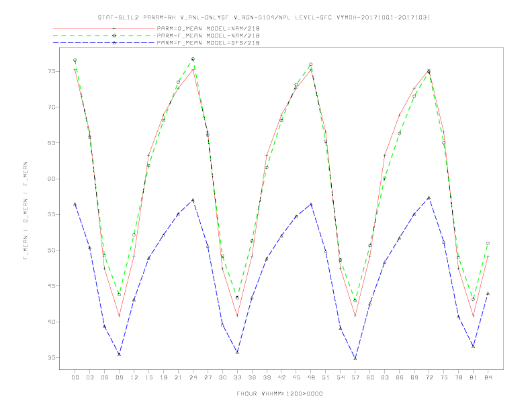Click x-axis forecast hour label 69

tap(414, 377)
